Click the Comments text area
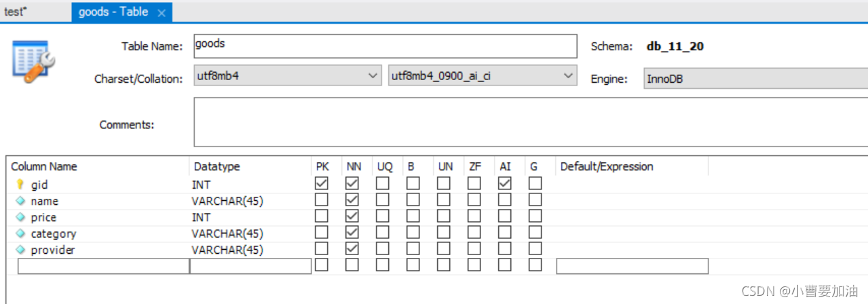868x304 pixels. tap(531, 122)
